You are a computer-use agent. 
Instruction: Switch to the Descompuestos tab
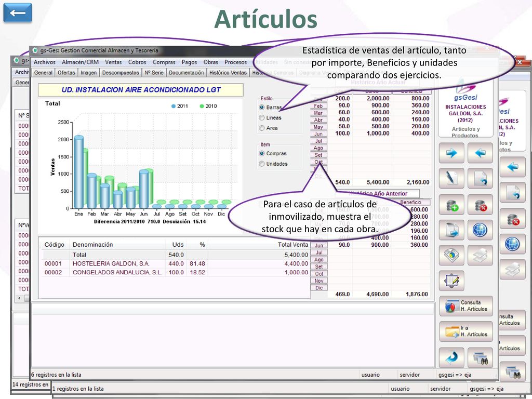tap(121, 73)
